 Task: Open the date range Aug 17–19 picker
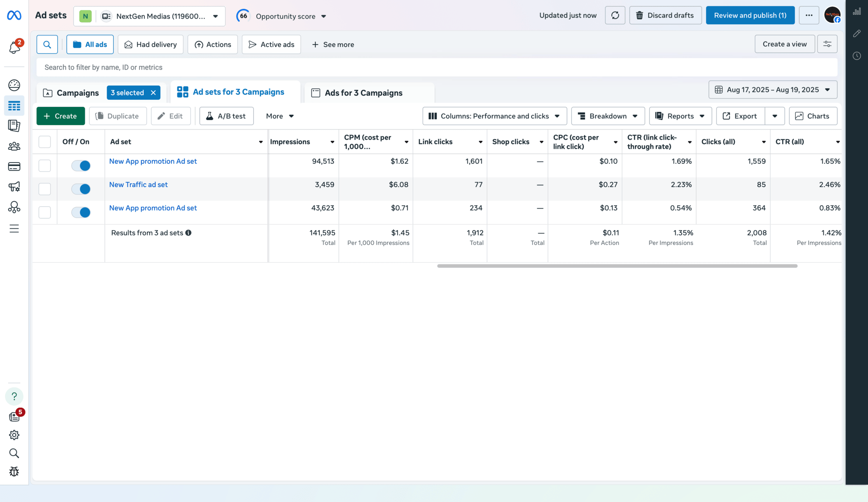coord(772,90)
